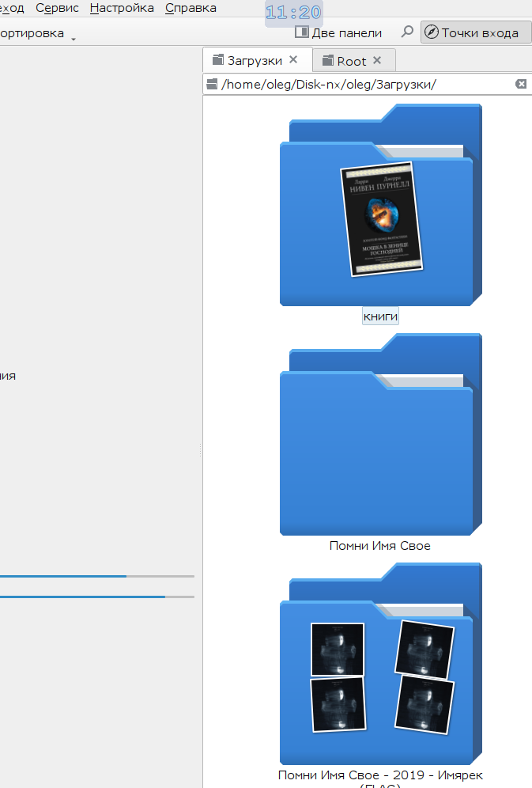
Task: Close the Root tab
Action: click(377, 60)
